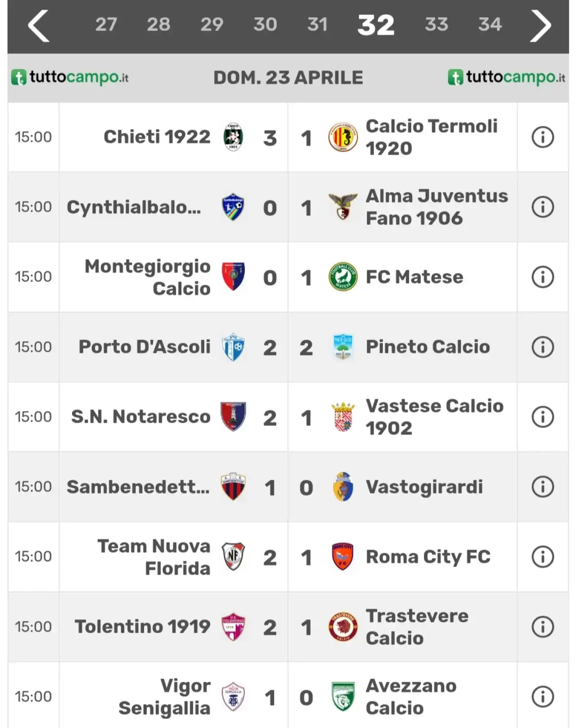Open match info for Chieti 1922 game
This screenshot has height=728, width=576.
click(543, 137)
